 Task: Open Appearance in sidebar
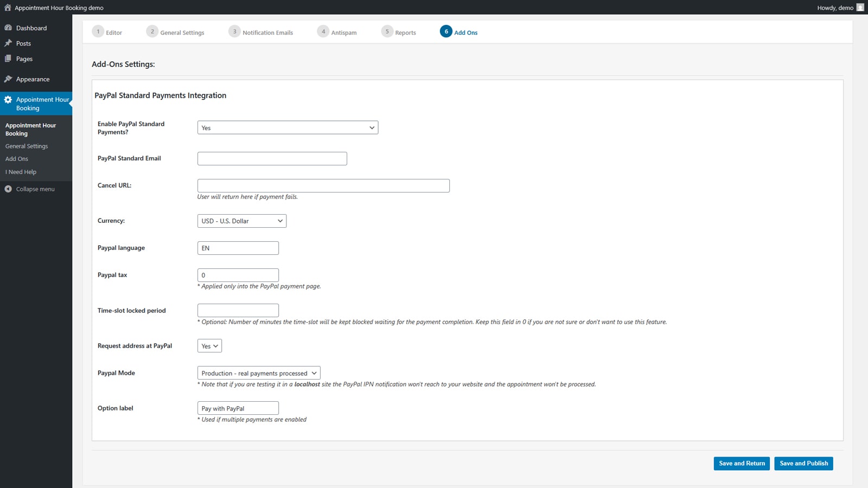(33, 79)
